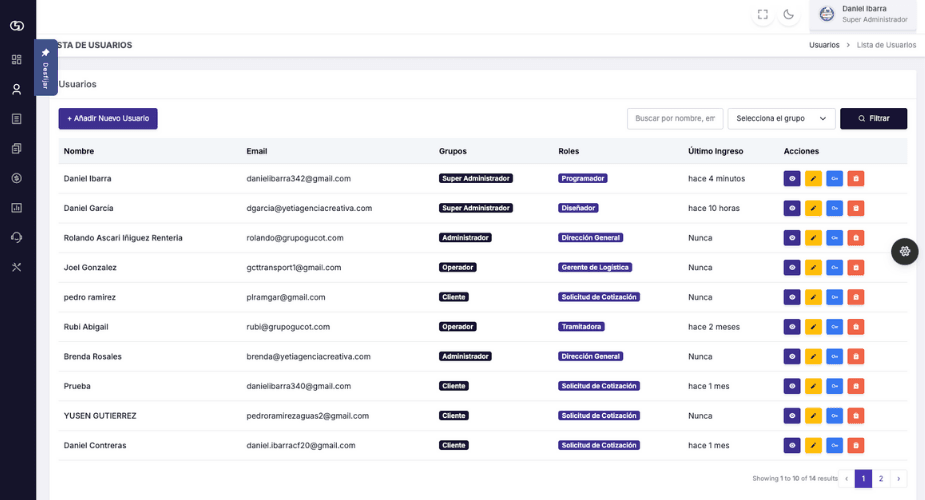Click the 'Buscar por nombre' search field

675,118
